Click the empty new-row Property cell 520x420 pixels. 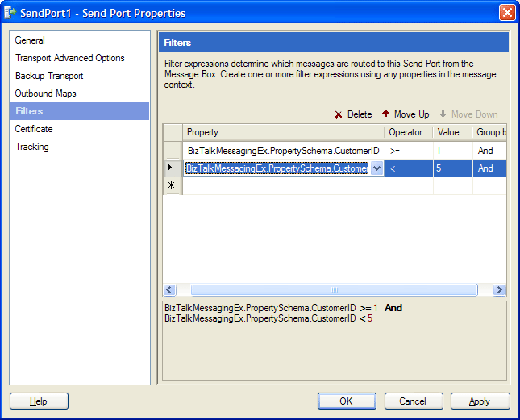click(284, 185)
